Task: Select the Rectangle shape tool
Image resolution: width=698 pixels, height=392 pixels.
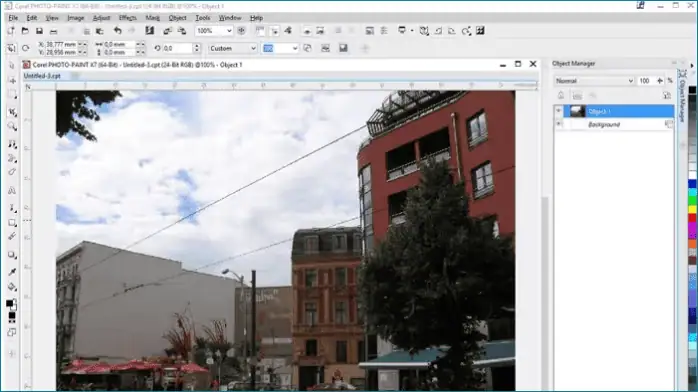Action: (x=12, y=222)
